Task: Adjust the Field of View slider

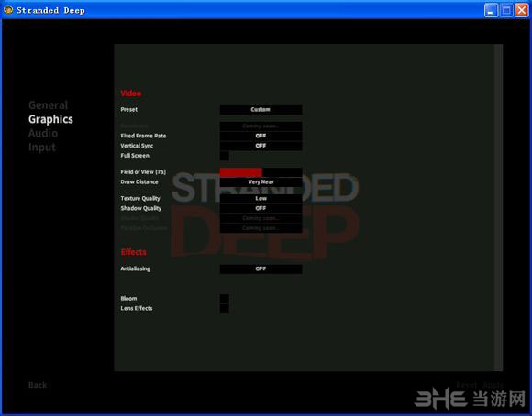Action: pos(260,172)
